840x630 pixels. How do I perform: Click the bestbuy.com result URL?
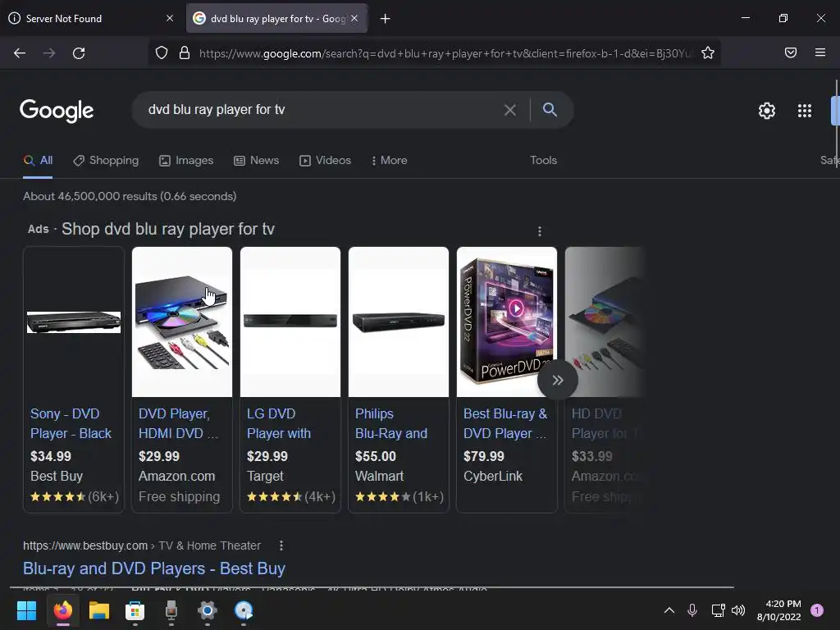pos(142,546)
